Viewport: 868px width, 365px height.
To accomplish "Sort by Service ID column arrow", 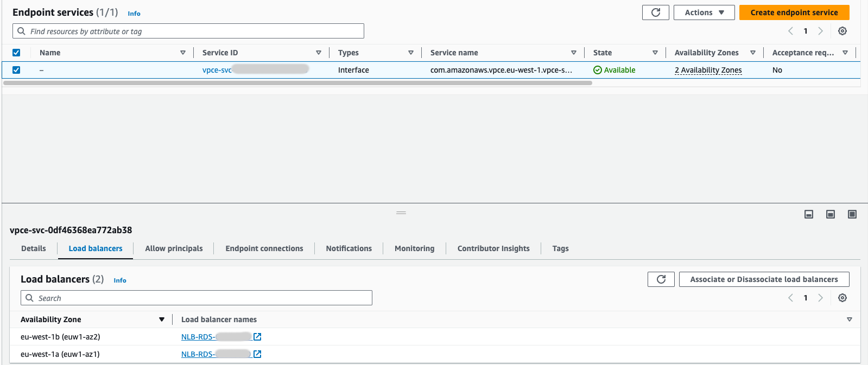I will coord(319,53).
